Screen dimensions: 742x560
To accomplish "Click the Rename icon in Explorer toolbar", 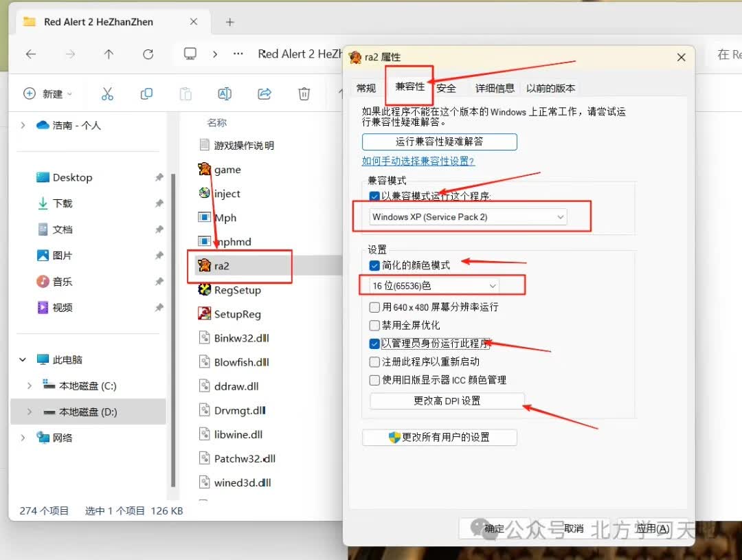I will click(225, 93).
